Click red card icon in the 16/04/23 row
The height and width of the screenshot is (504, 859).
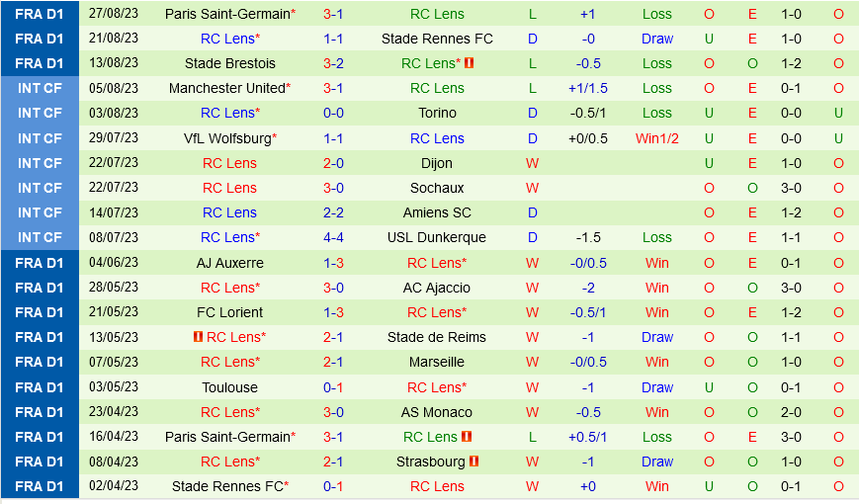[x=467, y=437]
